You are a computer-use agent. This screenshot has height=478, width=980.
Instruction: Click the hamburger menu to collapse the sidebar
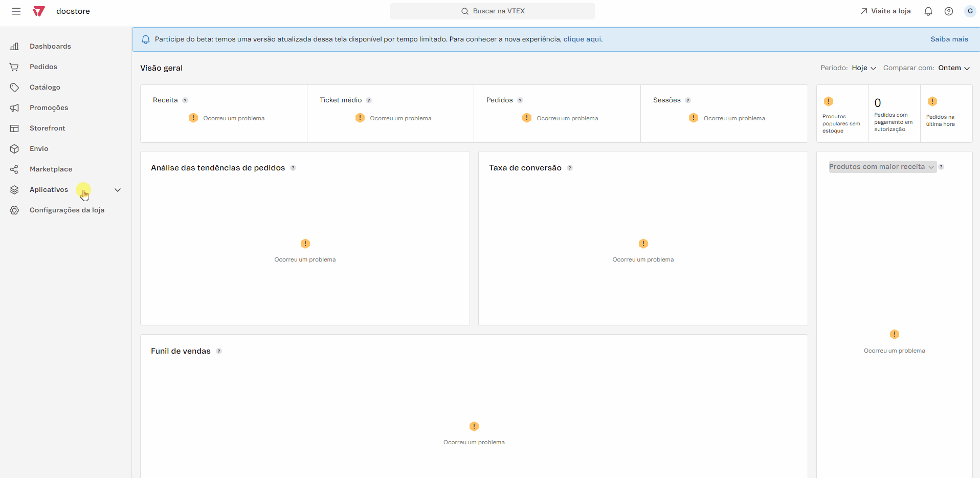coord(16,11)
